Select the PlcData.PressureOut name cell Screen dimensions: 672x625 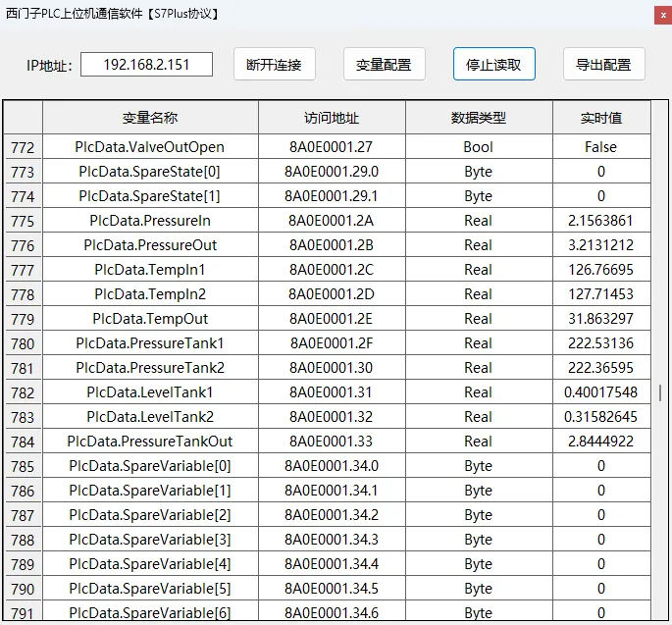point(150,245)
